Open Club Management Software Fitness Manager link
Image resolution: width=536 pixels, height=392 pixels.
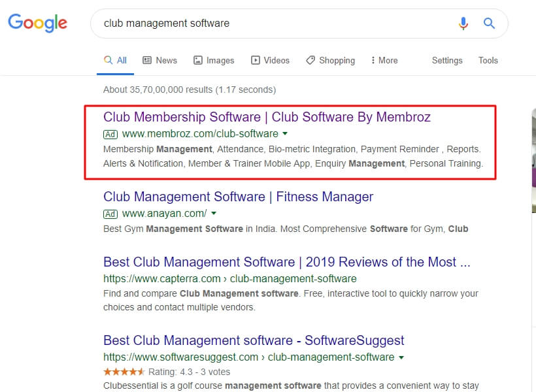(238, 197)
